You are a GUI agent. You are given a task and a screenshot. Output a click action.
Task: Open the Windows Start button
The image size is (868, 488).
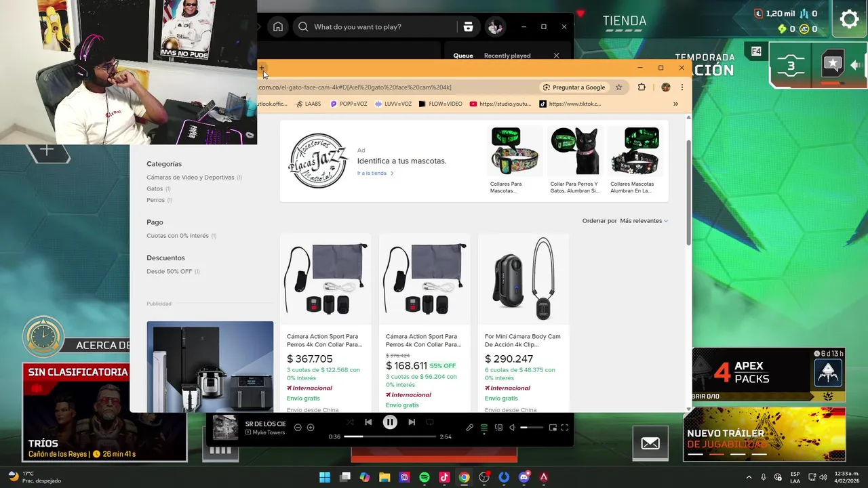click(x=325, y=477)
